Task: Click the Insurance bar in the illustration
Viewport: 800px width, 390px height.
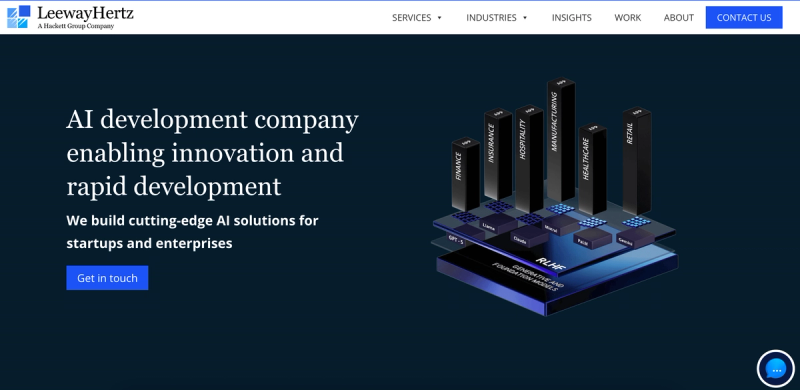Action: pyautogui.click(x=497, y=154)
